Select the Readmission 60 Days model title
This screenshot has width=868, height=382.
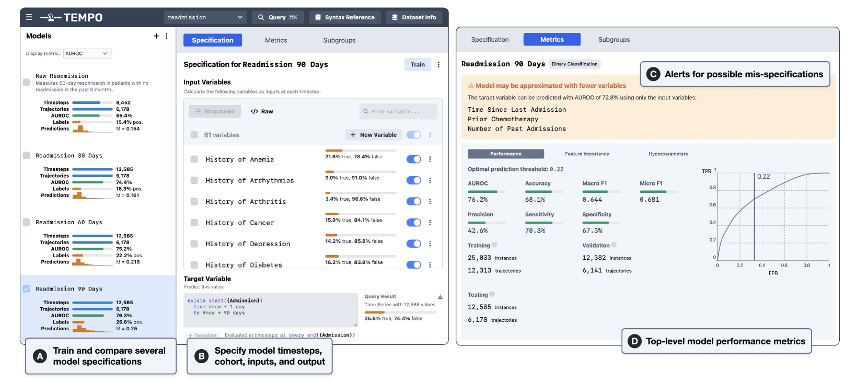click(x=69, y=222)
